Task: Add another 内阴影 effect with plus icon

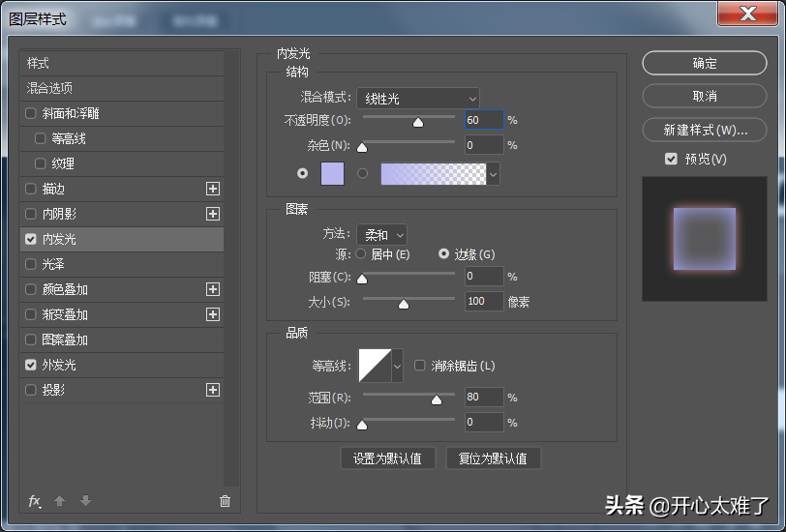Action: (213, 214)
